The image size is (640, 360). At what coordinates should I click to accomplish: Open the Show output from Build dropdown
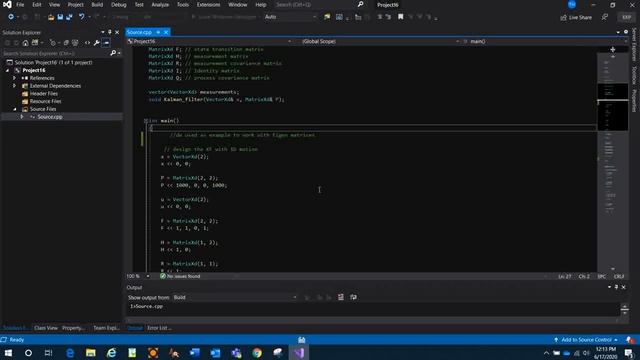(235, 297)
